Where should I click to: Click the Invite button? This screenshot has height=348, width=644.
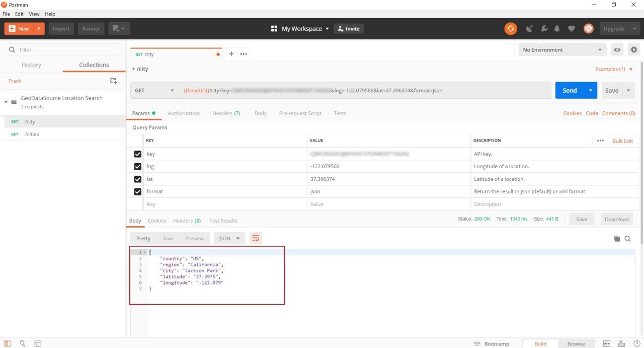point(349,29)
